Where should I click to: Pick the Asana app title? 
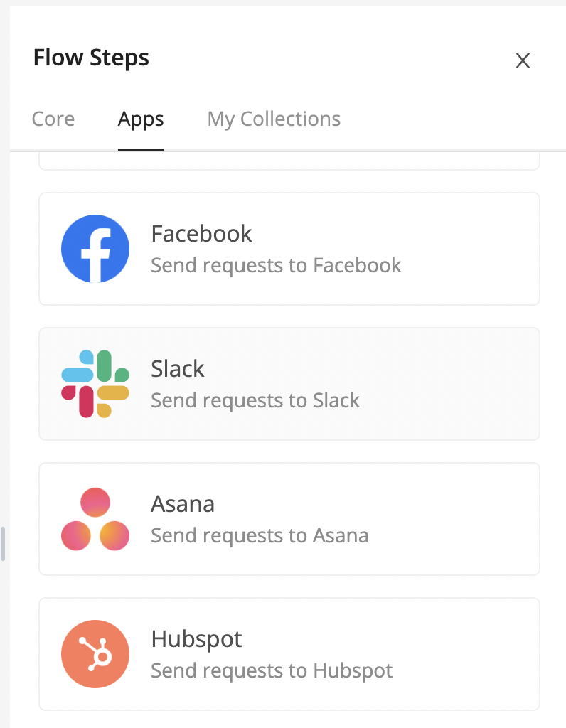pos(183,504)
